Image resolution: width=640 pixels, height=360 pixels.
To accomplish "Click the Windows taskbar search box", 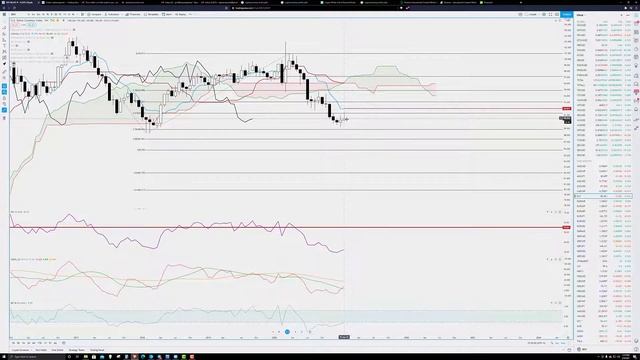I will [37, 357].
